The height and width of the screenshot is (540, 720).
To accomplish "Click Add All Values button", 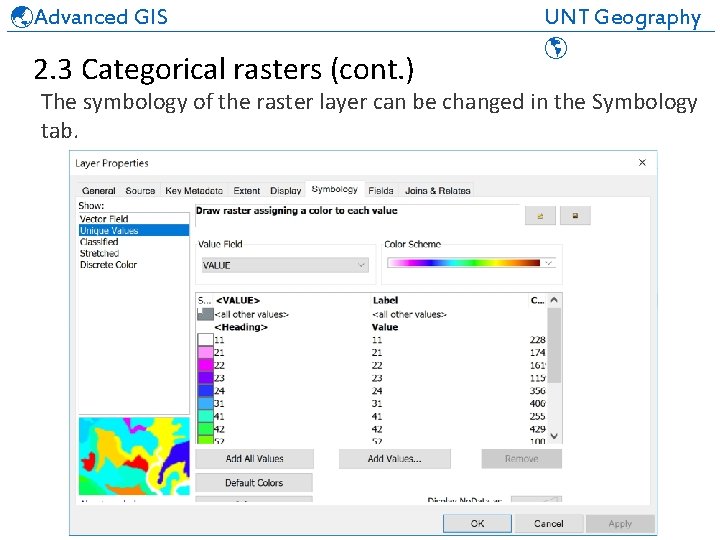I will pyautogui.click(x=254, y=458).
